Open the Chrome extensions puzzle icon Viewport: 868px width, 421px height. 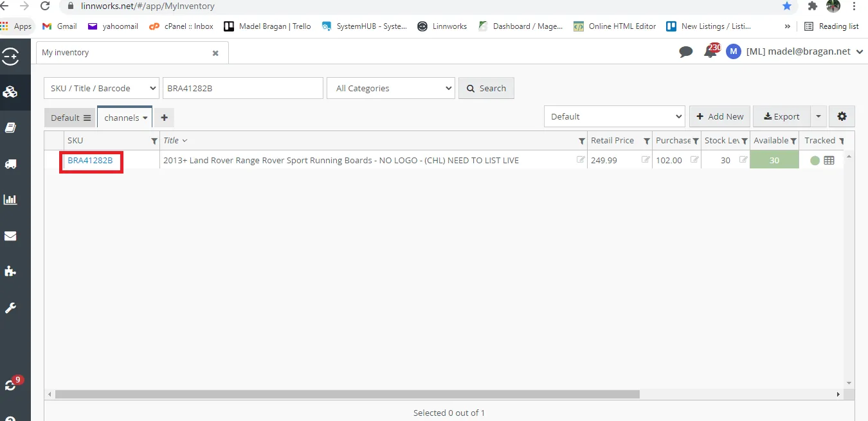point(813,6)
